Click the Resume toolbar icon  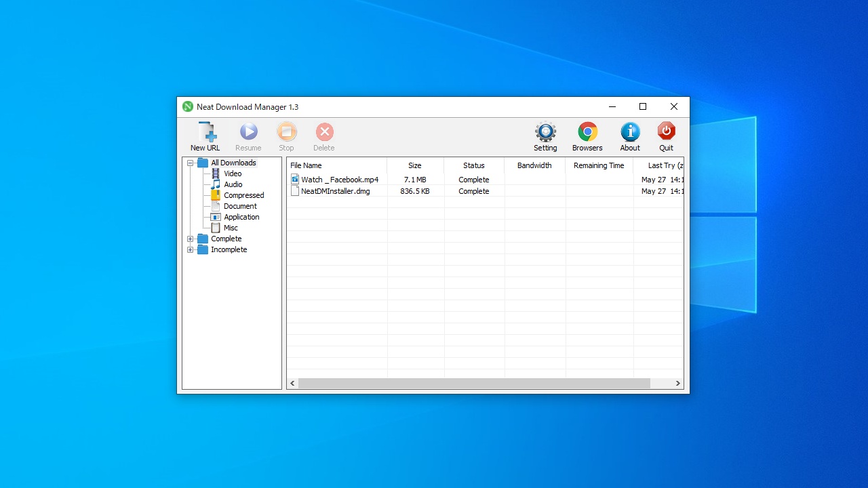click(x=249, y=131)
